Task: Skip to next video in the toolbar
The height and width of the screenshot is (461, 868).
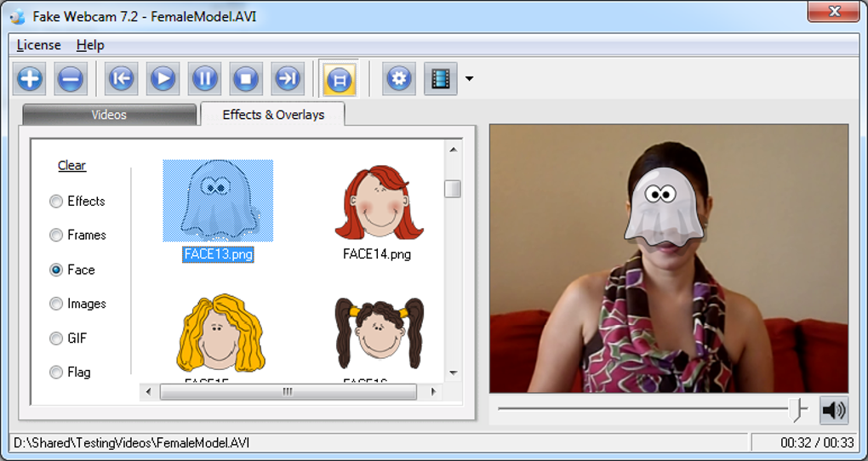Action: [288, 78]
